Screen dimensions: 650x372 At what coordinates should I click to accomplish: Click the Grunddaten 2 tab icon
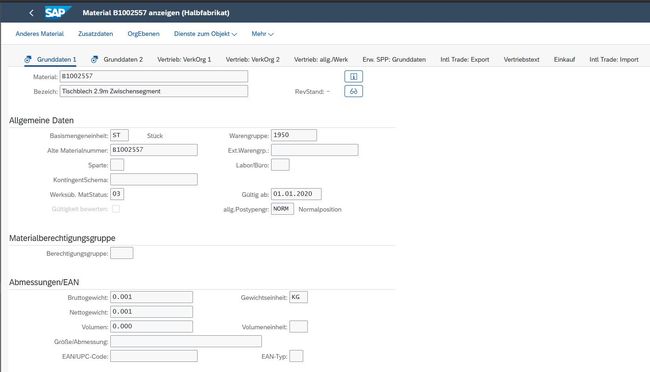click(95, 59)
